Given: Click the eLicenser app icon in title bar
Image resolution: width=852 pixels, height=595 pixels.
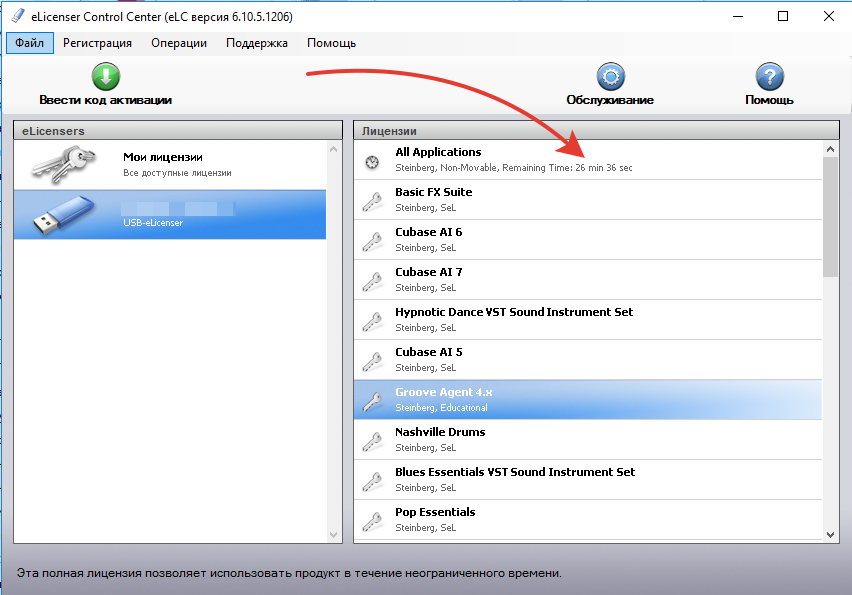Looking at the screenshot, I should pos(18,16).
